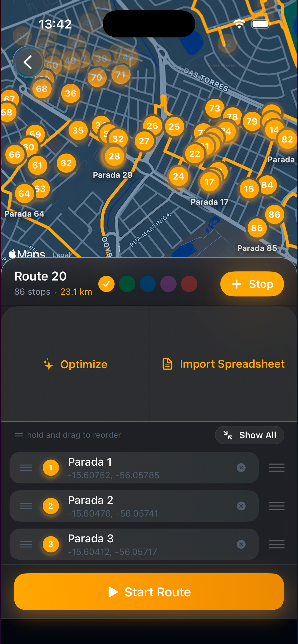Image resolution: width=298 pixels, height=644 pixels.
Task: Select map marker 62
Action: [x=66, y=163]
